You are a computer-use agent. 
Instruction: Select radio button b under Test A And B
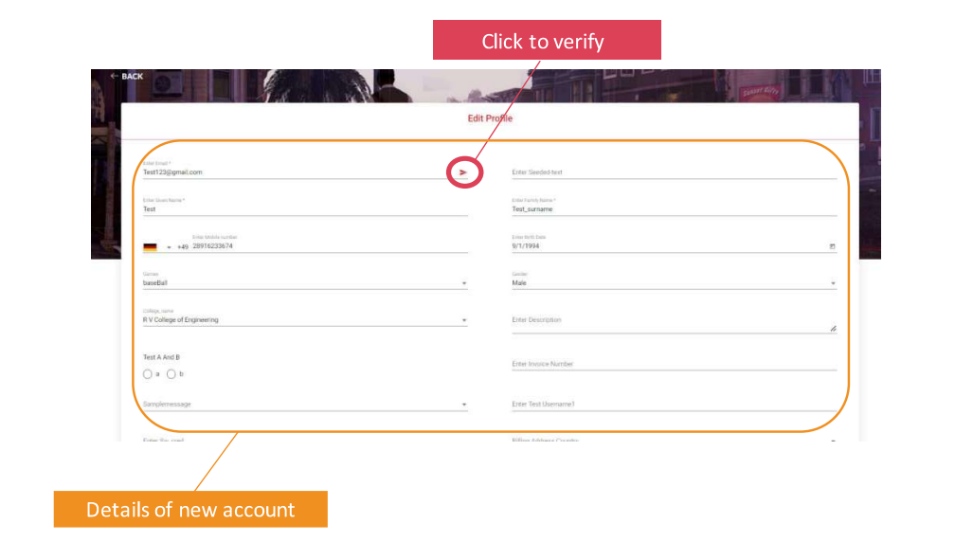pos(171,373)
